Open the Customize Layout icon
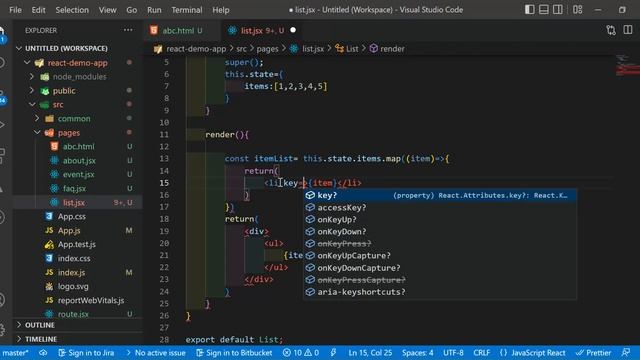The width and height of the screenshot is (640, 360). (x=577, y=9)
